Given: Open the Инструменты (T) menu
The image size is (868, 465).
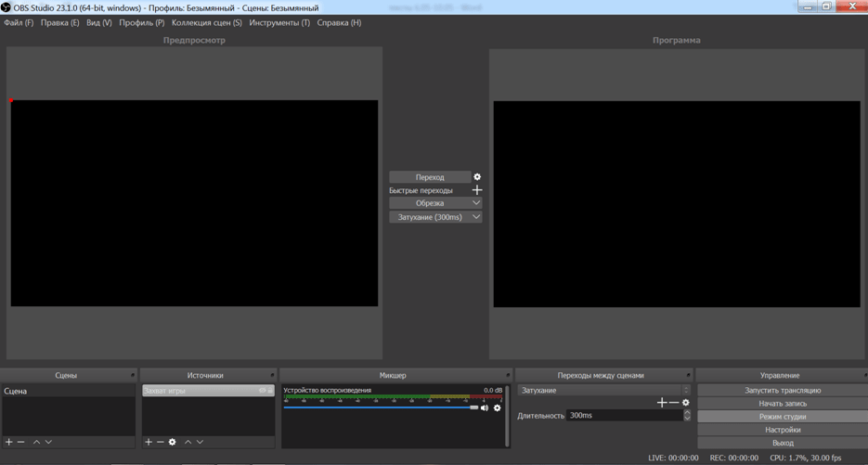Looking at the screenshot, I should point(279,22).
